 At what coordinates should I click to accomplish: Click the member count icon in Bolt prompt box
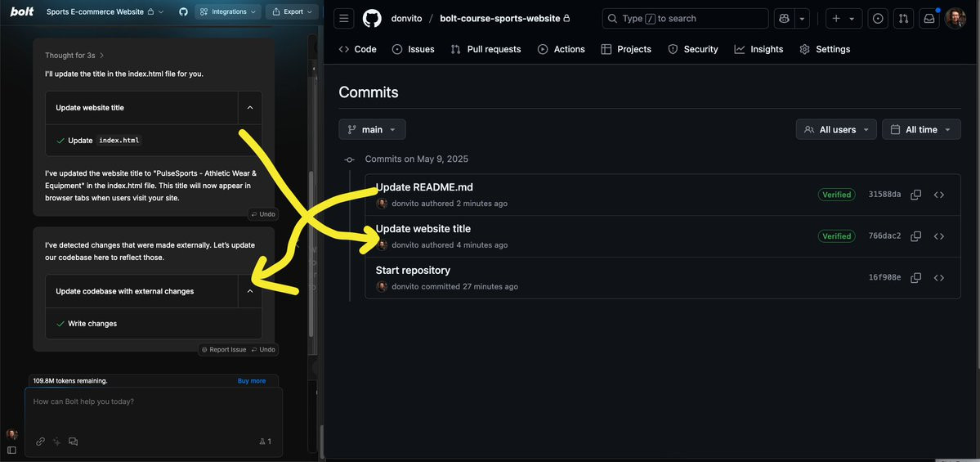coord(265,442)
